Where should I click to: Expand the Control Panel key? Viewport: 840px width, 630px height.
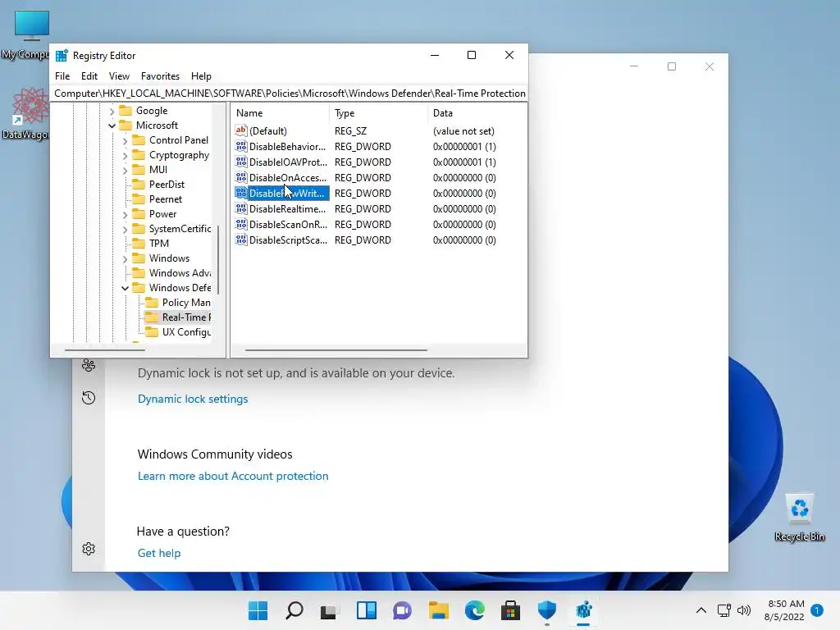click(125, 140)
